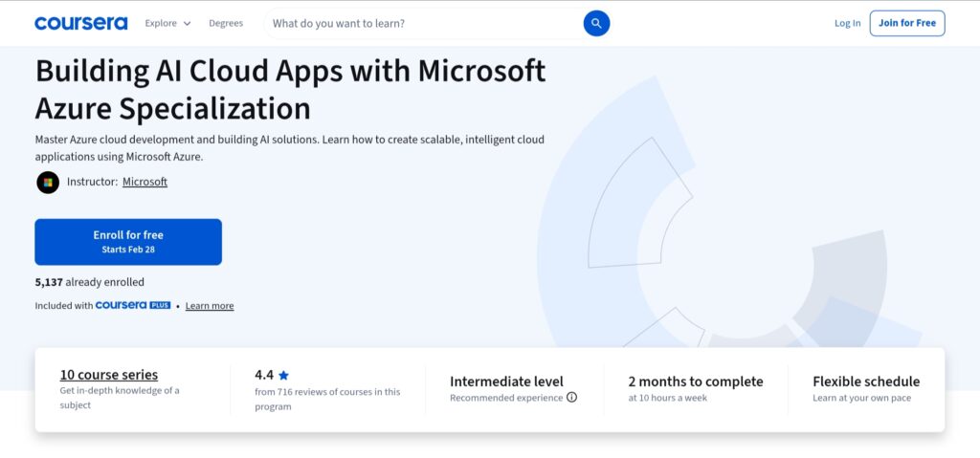Open the 10 course series link

[x=109, y=375]
